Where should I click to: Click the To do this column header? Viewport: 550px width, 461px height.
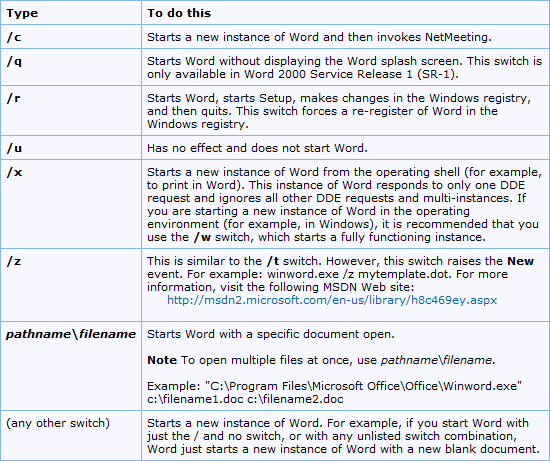coord(179,13)
